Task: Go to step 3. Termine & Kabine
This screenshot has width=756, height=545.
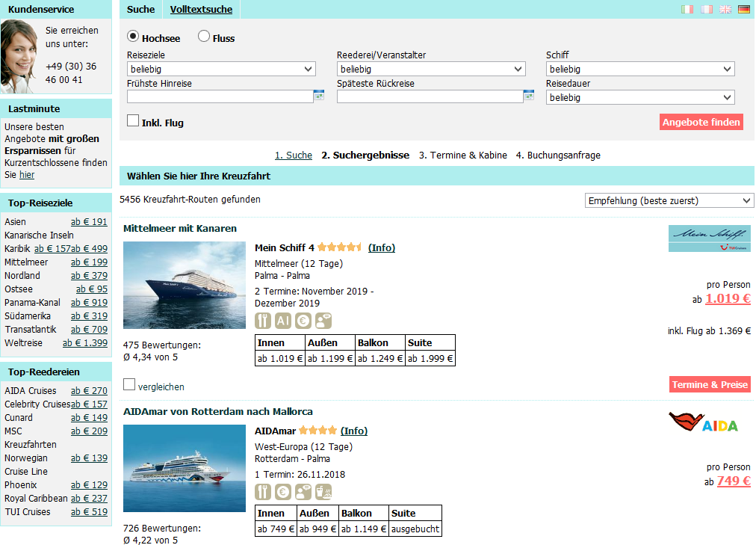Action: 462,155
